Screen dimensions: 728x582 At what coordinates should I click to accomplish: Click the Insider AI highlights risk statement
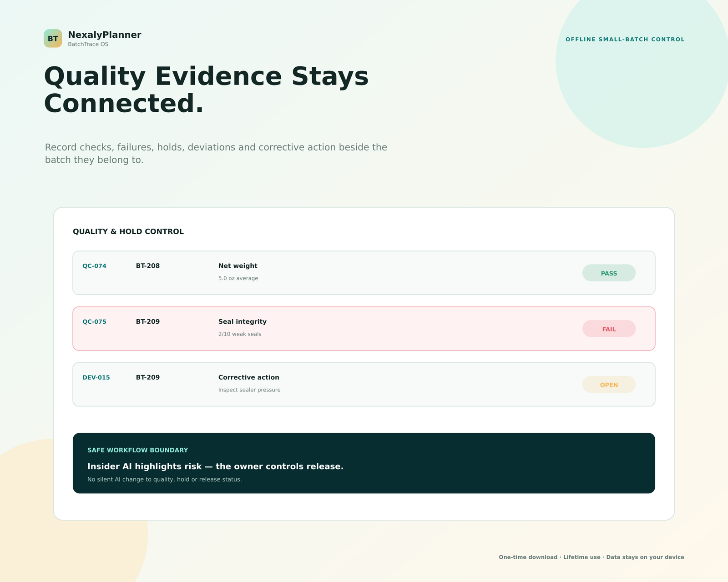click(x=215, y=467)
